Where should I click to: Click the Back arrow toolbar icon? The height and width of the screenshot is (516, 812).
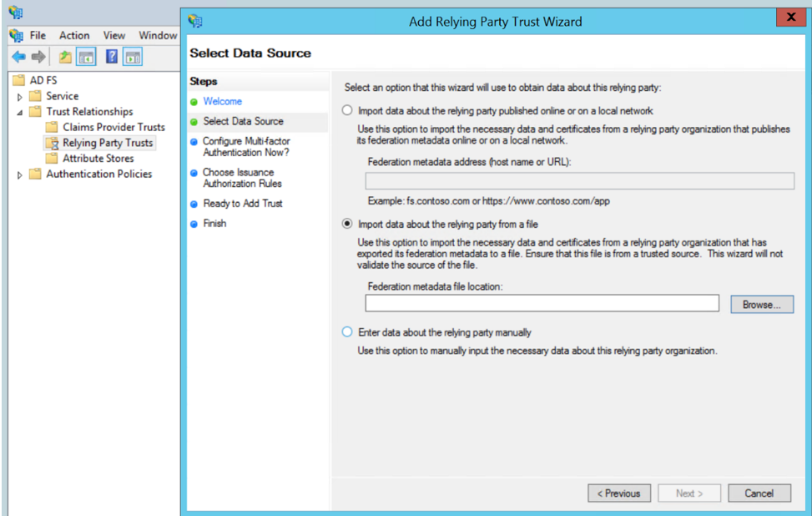pos(18,57)
